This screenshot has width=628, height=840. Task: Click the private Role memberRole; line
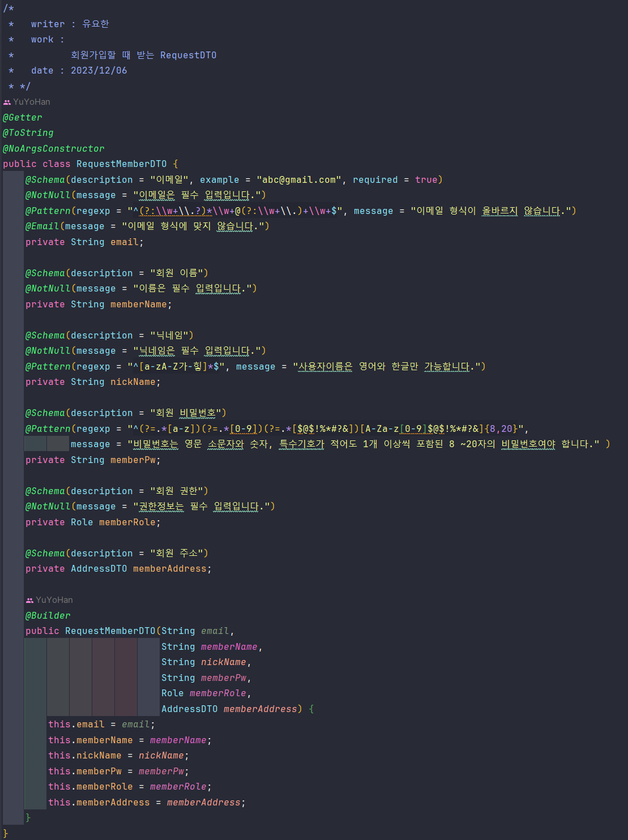[x=93, y=522]
